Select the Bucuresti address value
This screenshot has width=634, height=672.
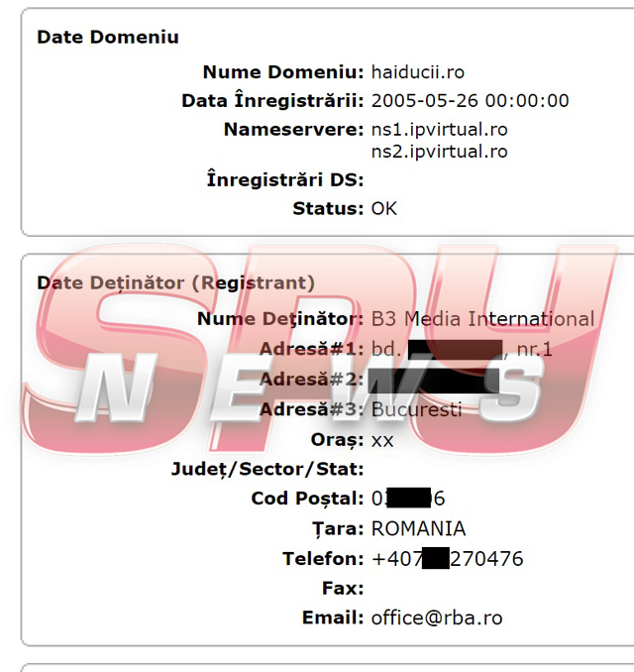click(x=416, y=409)
